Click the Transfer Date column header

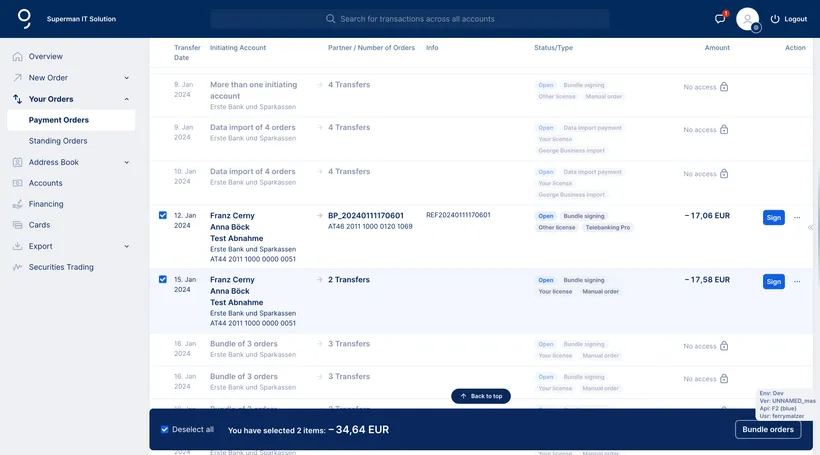pos(187,52)
